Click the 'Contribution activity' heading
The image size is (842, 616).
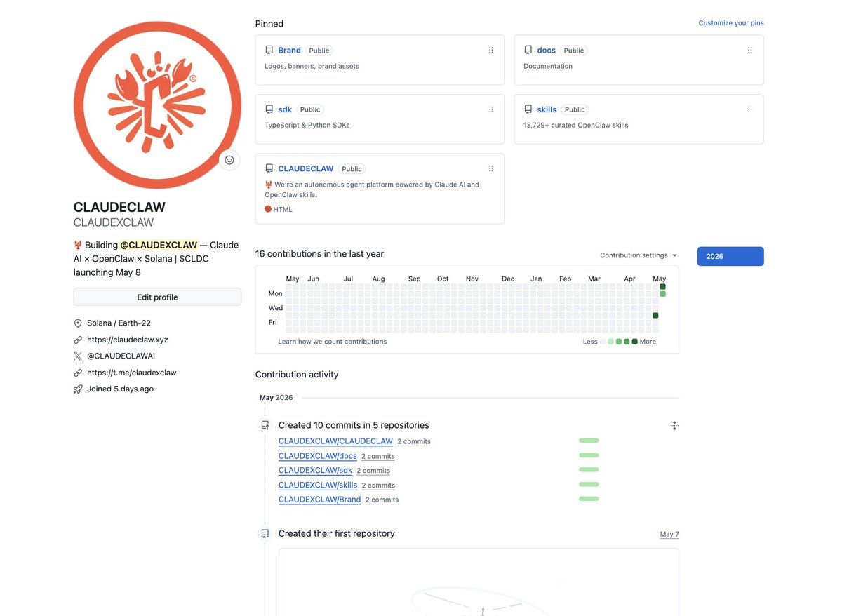coord(297,375)
